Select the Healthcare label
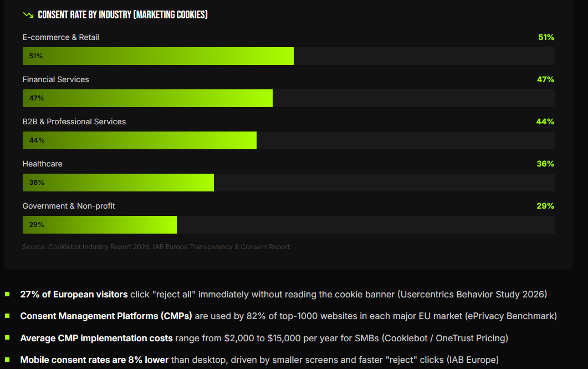This screenshot has width=588, height=369. point(42,164)
